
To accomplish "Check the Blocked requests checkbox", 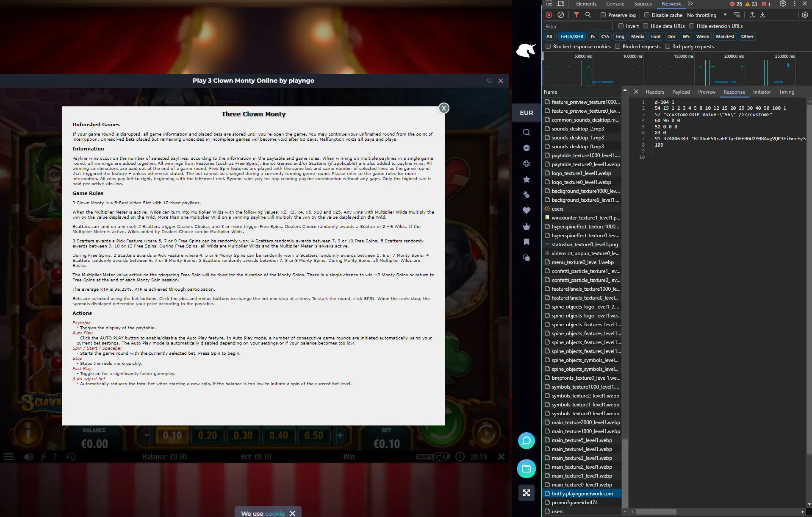I will click(x=618, y=46).
